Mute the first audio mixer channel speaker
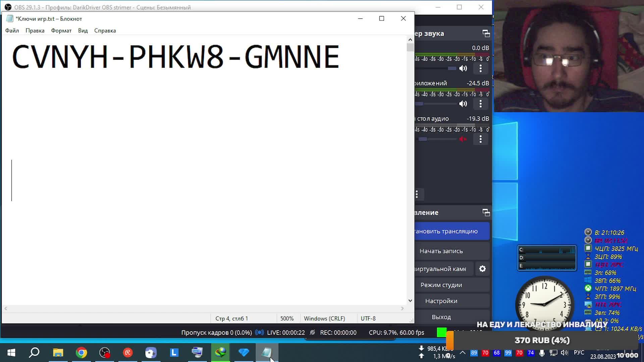Screen dimensions: 644x362 pos(463,68)
